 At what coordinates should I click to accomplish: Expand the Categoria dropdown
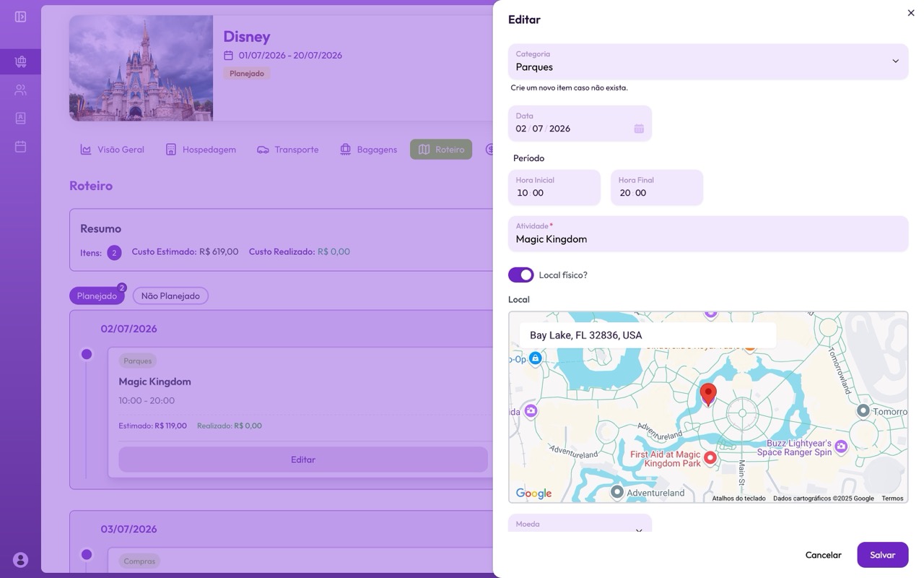point(895,61)
